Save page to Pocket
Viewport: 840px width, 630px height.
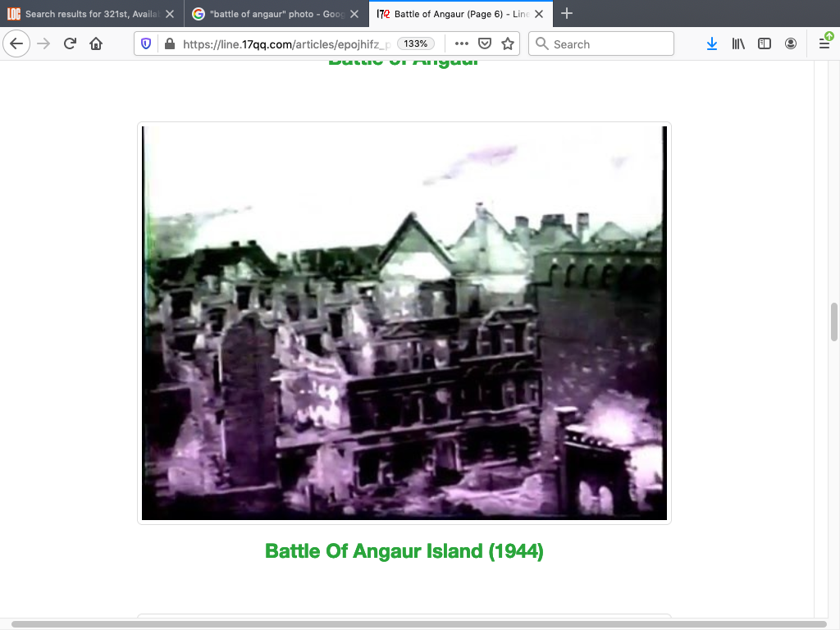click(x=485, y=44)
